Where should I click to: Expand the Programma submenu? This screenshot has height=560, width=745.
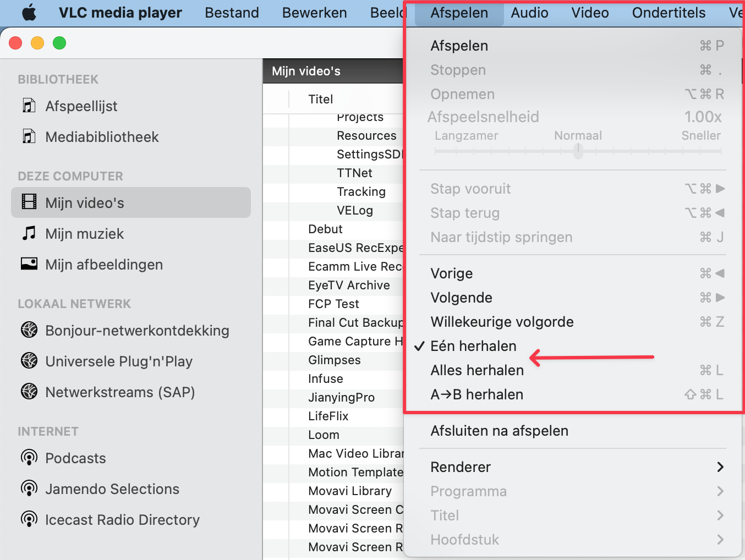[573, 491]
